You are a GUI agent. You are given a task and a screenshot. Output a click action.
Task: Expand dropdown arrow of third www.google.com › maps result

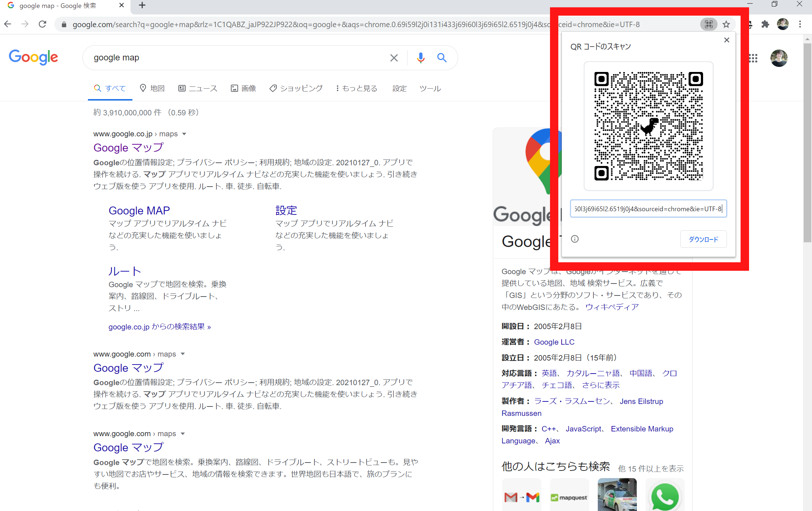tap(183, 433)
